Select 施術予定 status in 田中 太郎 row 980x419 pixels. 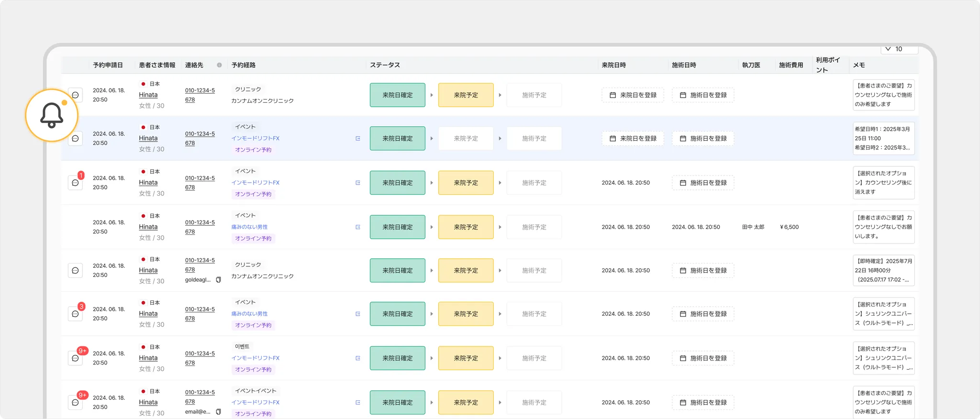tap(535, 227)
